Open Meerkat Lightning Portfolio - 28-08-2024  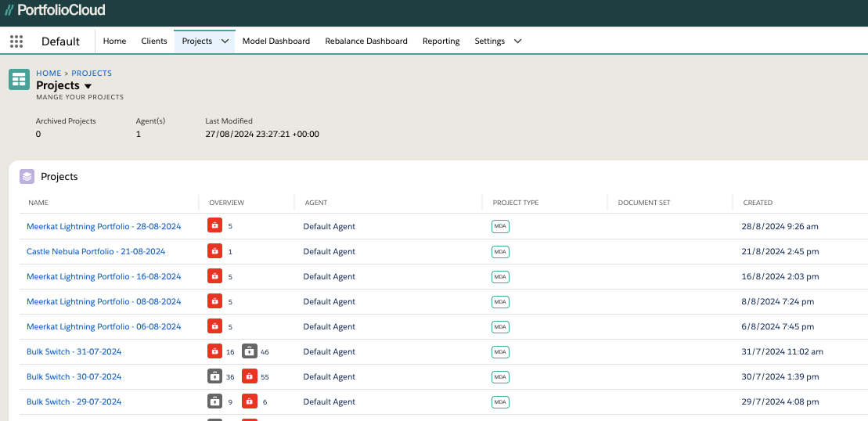pos(103,226)
